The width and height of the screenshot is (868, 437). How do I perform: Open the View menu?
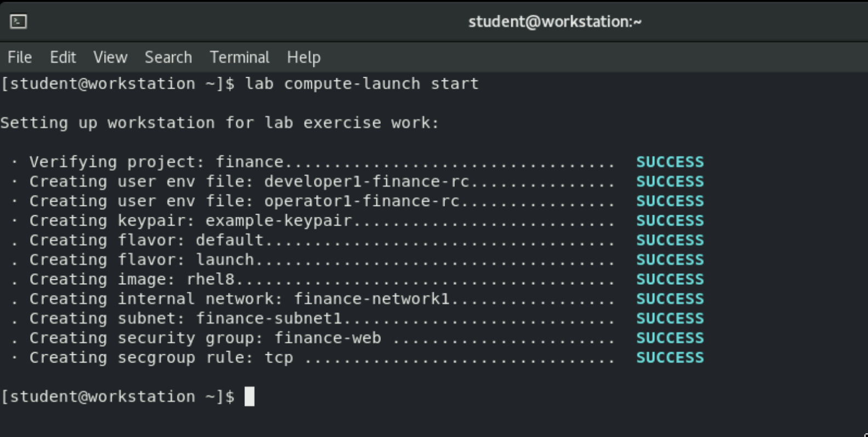[110, 58]
